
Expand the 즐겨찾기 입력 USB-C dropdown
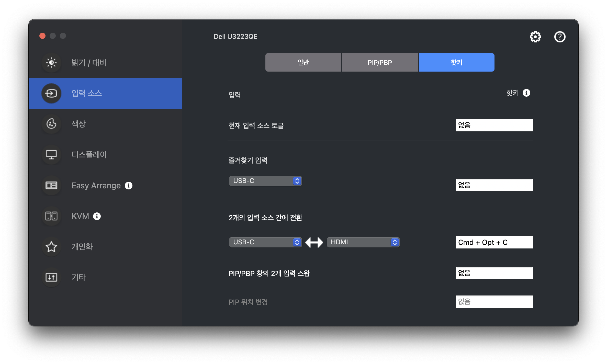[265, 181]
